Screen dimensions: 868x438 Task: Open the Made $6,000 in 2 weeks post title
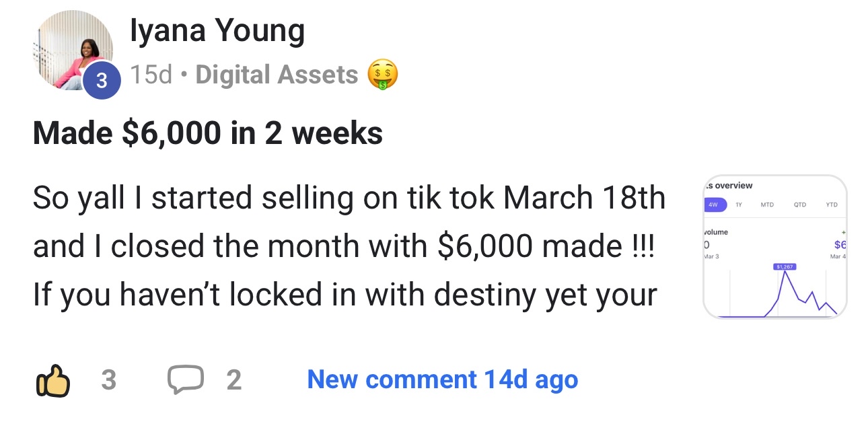point(207,133)
